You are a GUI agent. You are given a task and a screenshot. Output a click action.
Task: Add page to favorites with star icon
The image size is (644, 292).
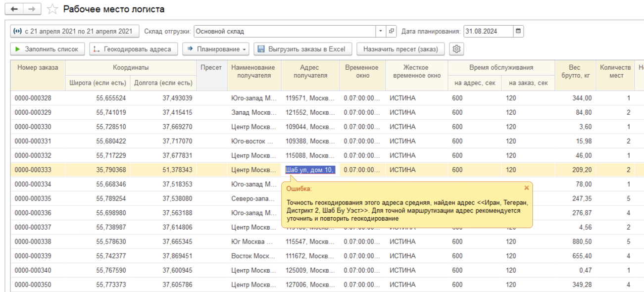51,9
